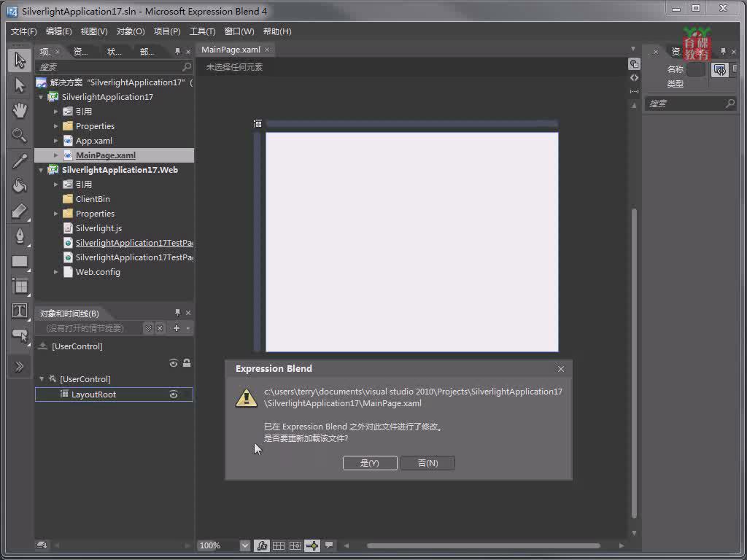Viewport: 747px width, 560px height.
Task: Toggle LayoutRoot visibility eye
Action: tap(174, 394)
